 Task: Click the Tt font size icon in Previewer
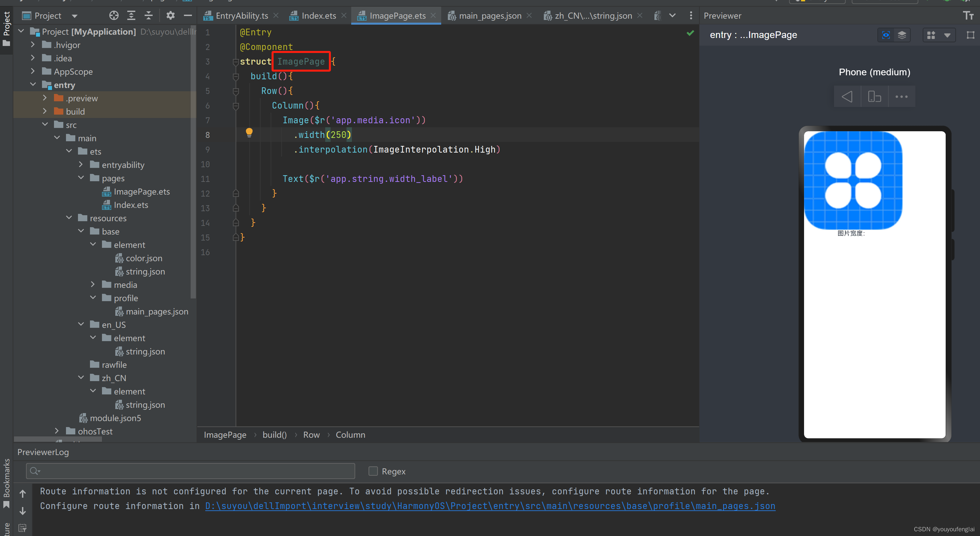968,16
